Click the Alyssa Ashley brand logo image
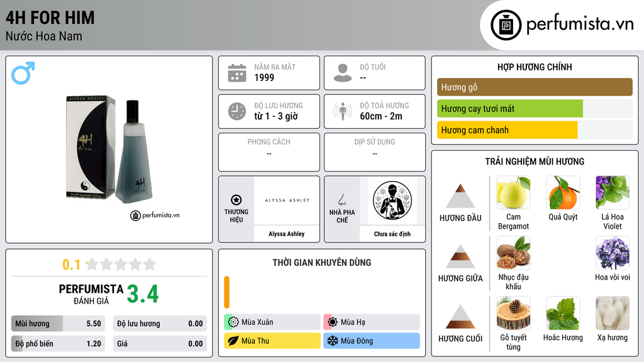 [x=287, y=200]
